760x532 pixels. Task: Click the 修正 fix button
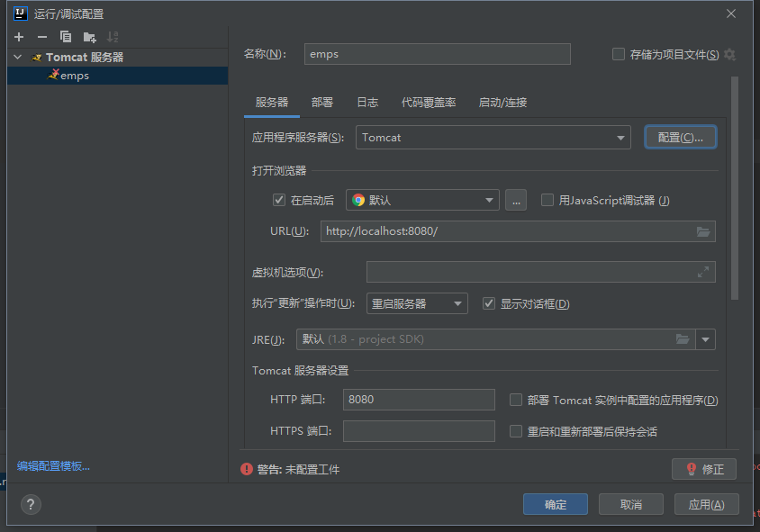704,469
